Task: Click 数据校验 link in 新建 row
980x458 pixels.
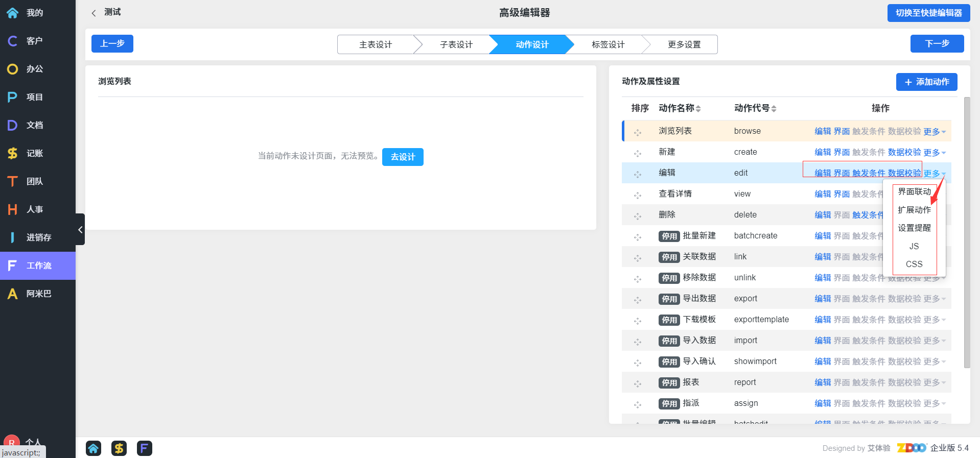Action: (x=904, y=153)
